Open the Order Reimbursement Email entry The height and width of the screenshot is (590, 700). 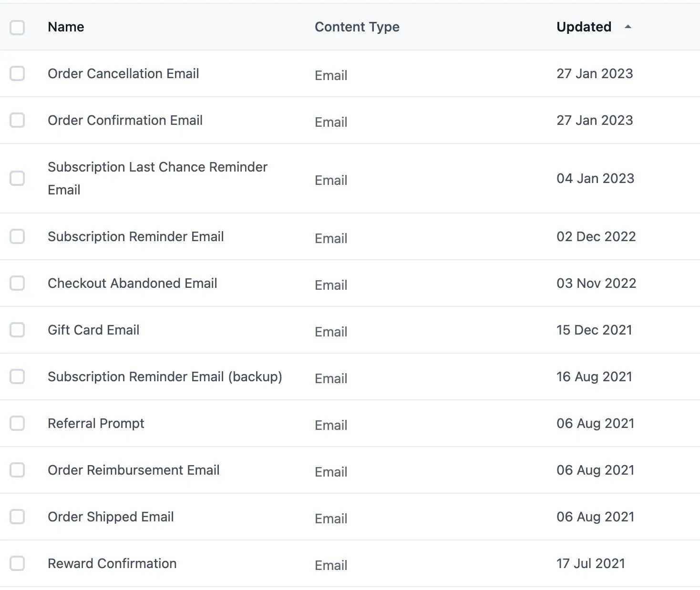[x=134, y=470]
